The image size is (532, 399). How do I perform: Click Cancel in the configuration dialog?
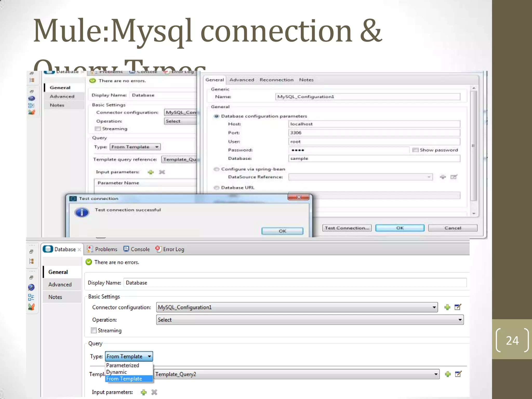453,228
